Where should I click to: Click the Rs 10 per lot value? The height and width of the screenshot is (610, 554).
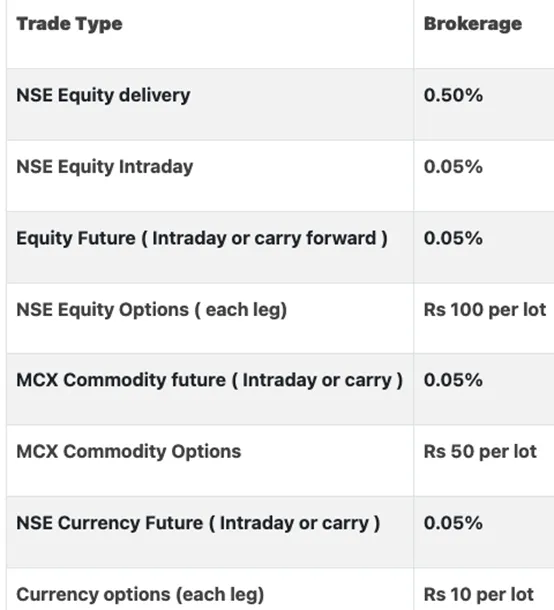coord(479,595)
